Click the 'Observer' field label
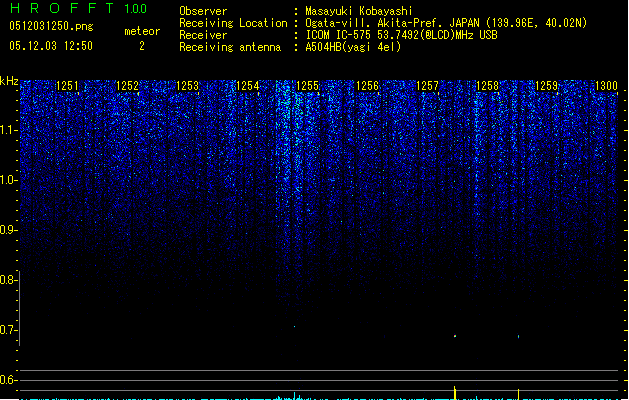Screen dimensions: 629x400 pos(203,11)
